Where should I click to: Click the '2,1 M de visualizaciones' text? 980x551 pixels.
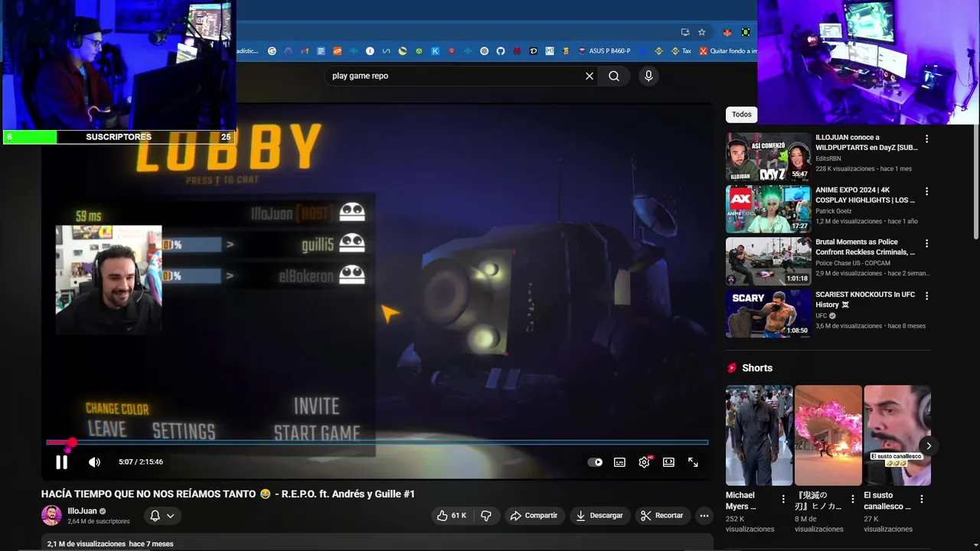(x=87, y=544)
